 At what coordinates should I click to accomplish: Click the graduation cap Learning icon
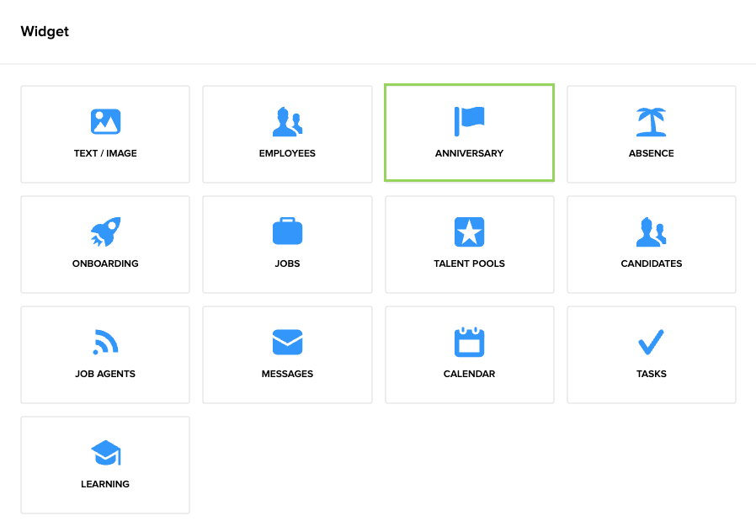pyautogui.click(x=105, y=453)
